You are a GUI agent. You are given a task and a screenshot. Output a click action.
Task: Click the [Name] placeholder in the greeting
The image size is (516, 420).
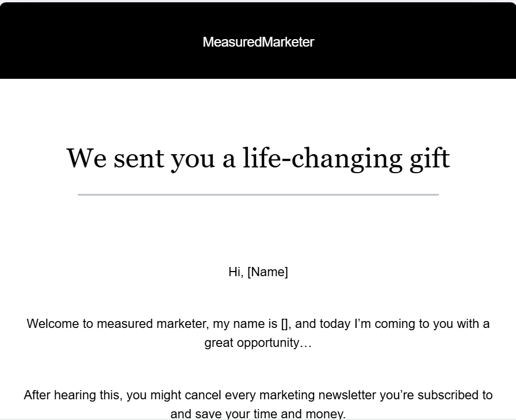tap(267, 272)
